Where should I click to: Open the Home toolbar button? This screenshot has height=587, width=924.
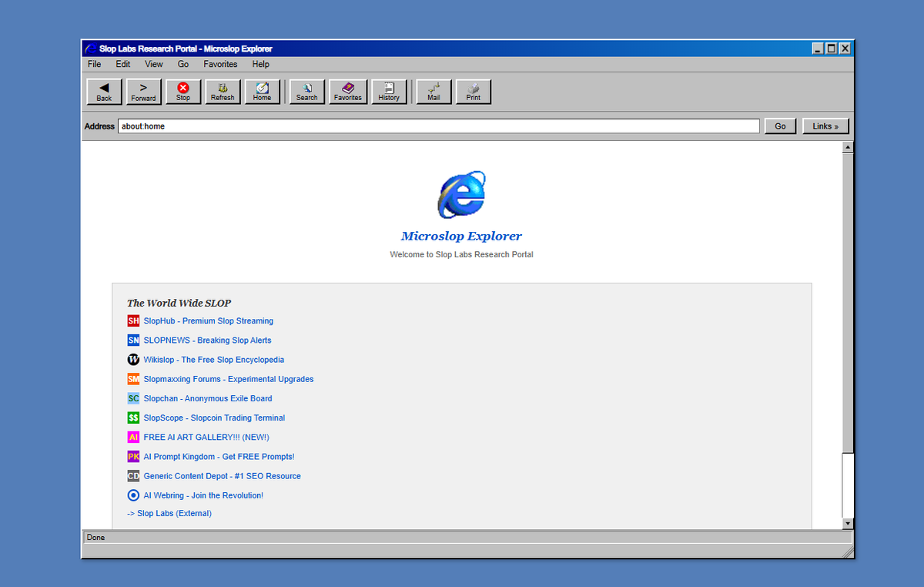[x=262, y=92]
